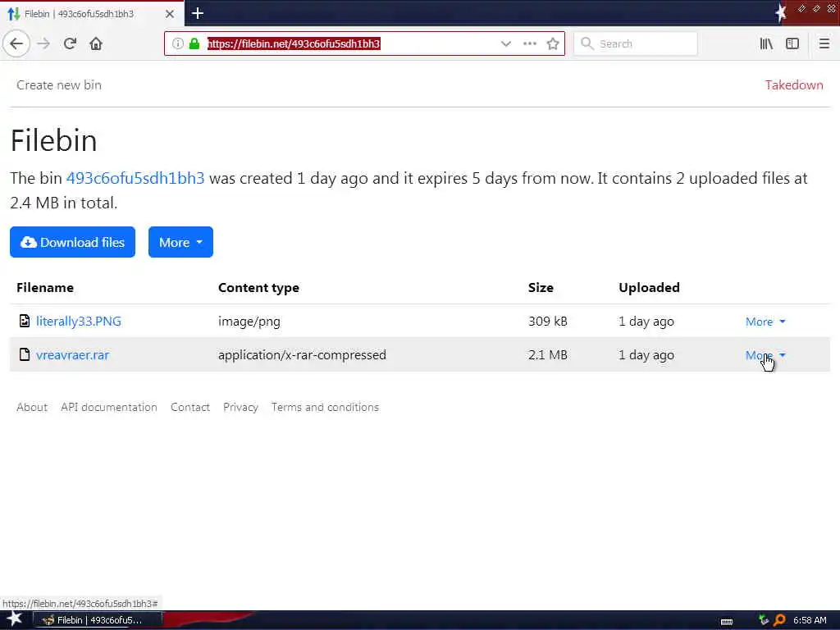The width and height of the screenshot is (840, 630).
Task: Expand More dropdown for literally33.PNG row
Action: tap(765, 322)
